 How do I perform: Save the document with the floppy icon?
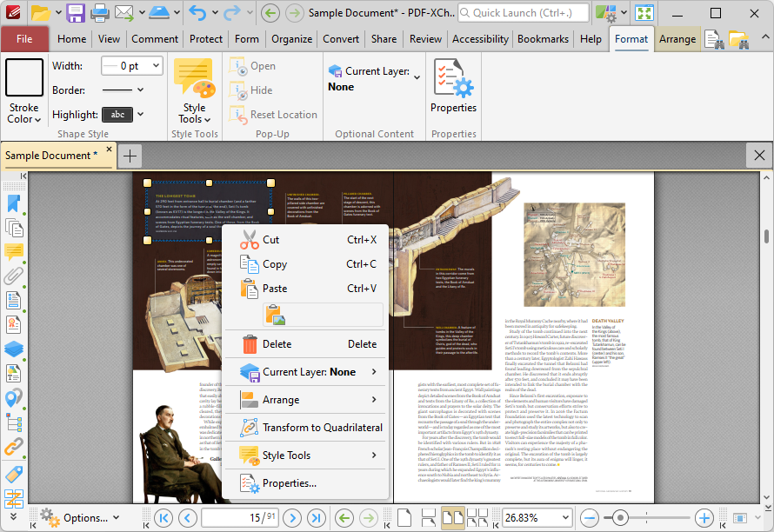point(76,13)
